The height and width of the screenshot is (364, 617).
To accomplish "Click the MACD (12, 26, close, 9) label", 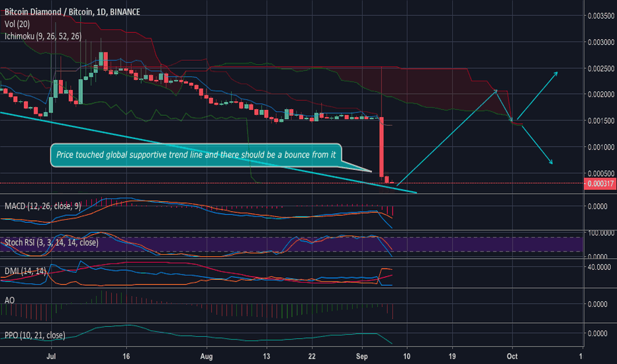I will tap(42, 206).
